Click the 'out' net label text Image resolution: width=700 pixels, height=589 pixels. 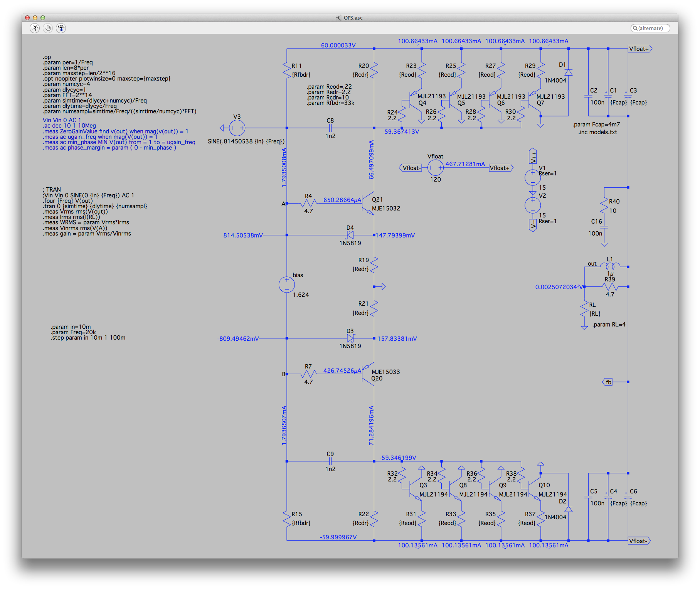coord(592,264)
